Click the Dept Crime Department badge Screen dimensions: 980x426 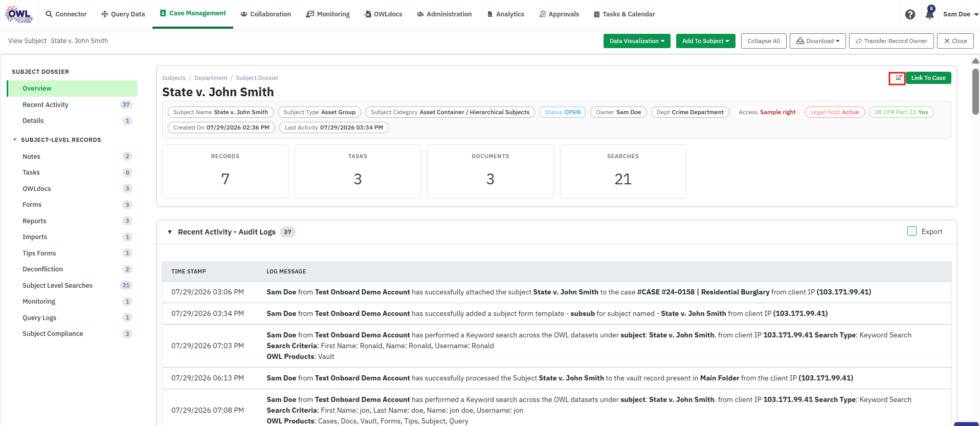pyautogui.click(x=690, y=112)
